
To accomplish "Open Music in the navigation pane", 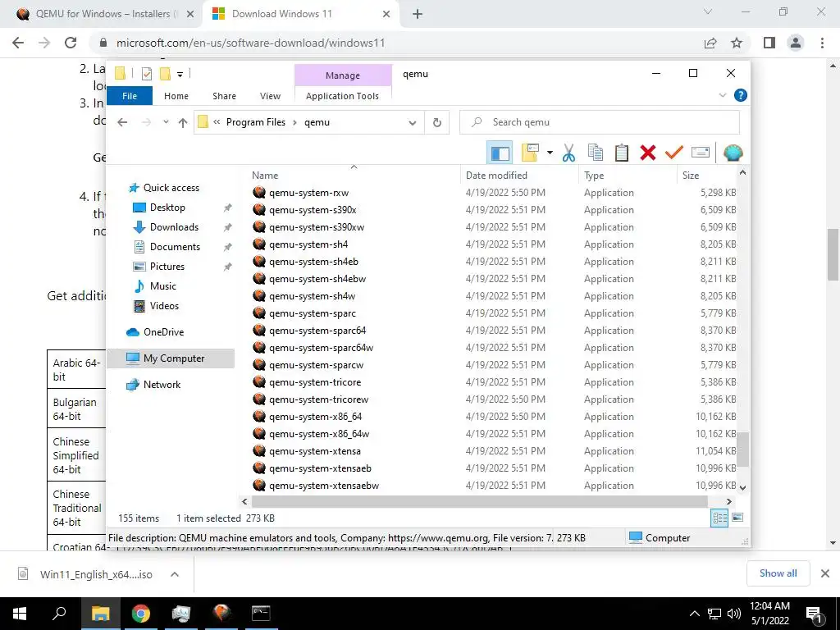I will pos(163,286).
